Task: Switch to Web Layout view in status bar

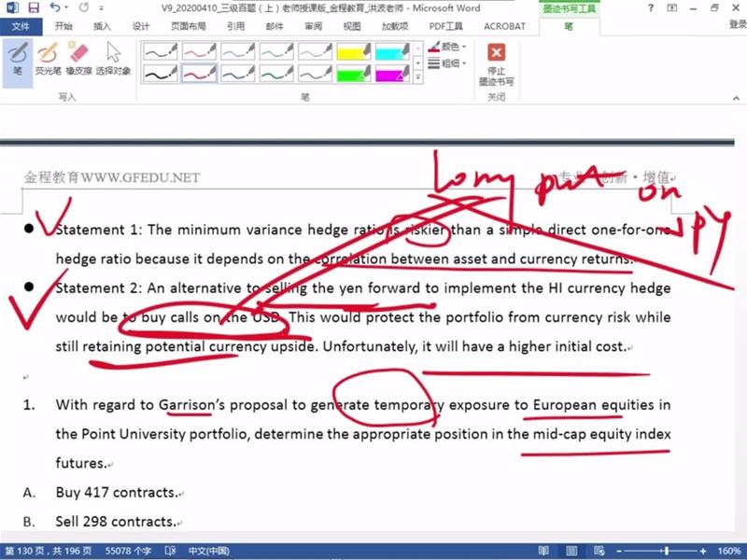Action: 598,551
